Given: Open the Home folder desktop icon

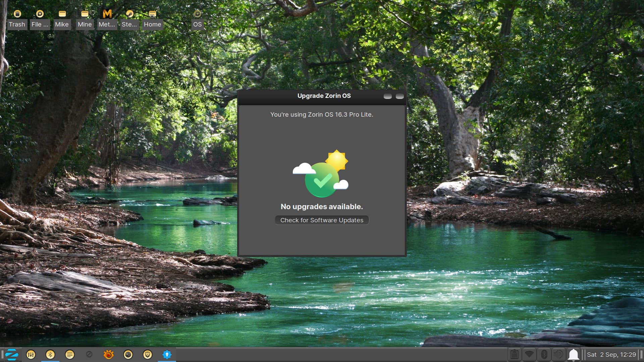Looking at the screenshot, I should pyautogui.click(x=153, y=19).
